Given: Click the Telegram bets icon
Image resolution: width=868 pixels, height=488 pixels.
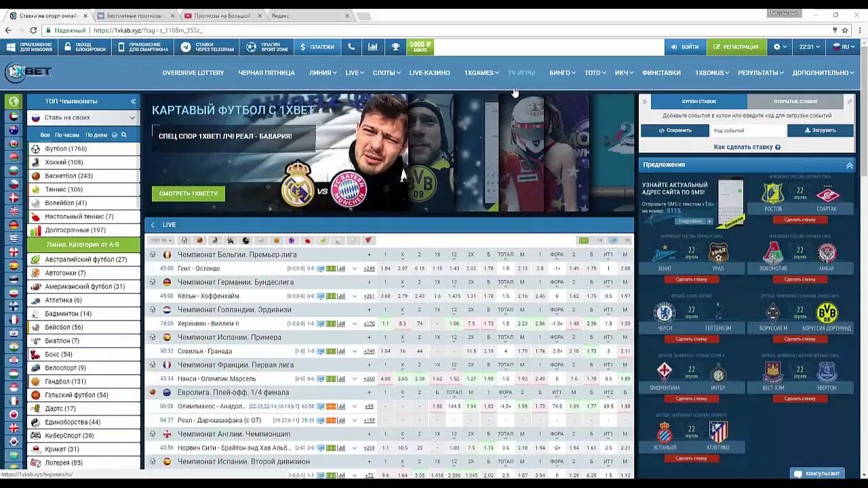Looking at the screenshot, I should click(185, 47).
